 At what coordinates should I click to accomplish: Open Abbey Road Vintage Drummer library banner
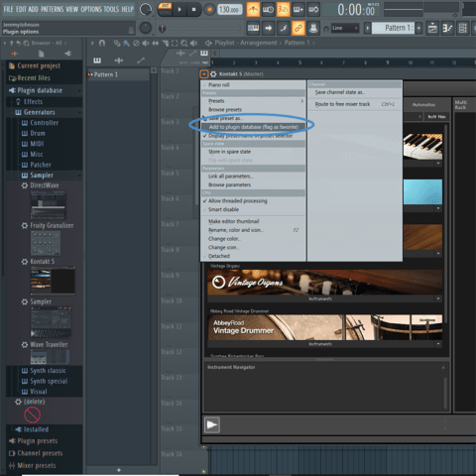325,327
